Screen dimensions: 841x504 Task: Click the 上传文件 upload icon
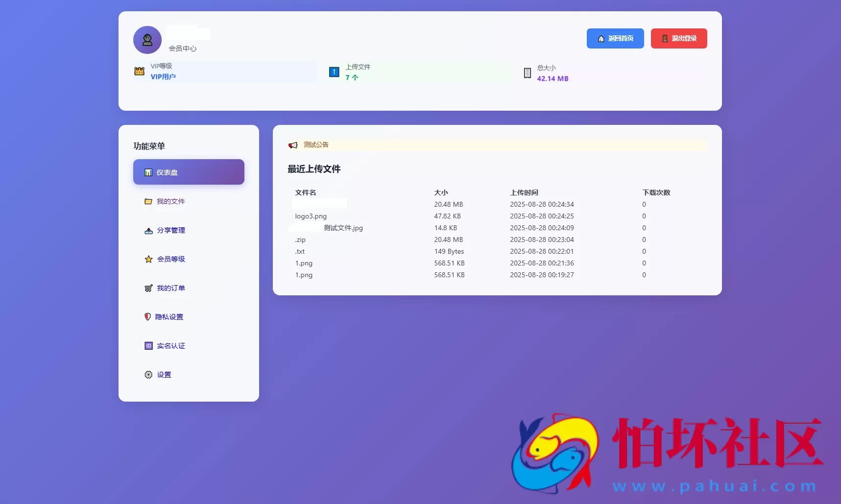tap(334, 72)
